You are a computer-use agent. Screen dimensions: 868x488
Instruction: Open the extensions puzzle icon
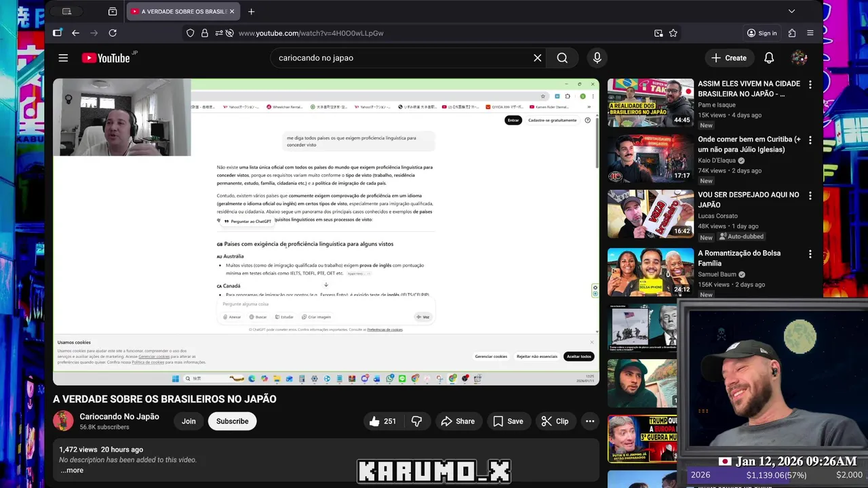[792, 33]
